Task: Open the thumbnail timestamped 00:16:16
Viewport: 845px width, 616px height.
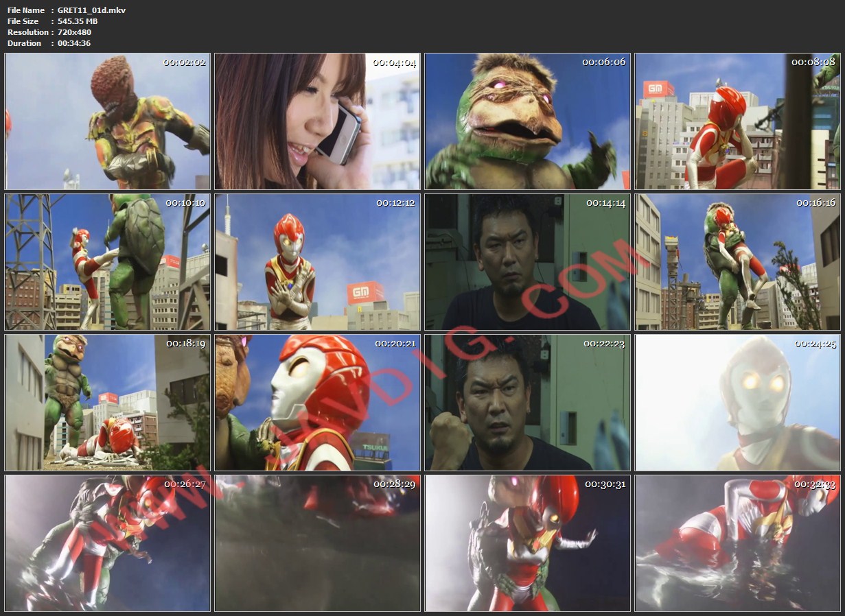Action: 737,262
